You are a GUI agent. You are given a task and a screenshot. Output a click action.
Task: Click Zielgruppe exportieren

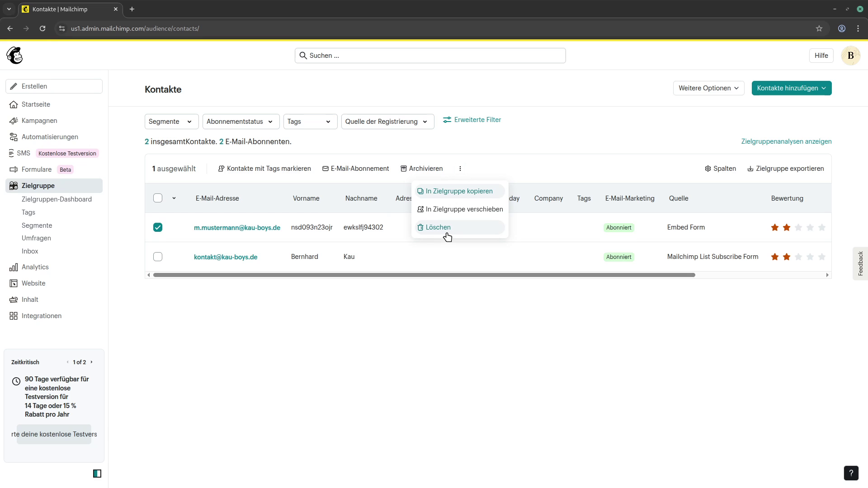pos(785,169)
